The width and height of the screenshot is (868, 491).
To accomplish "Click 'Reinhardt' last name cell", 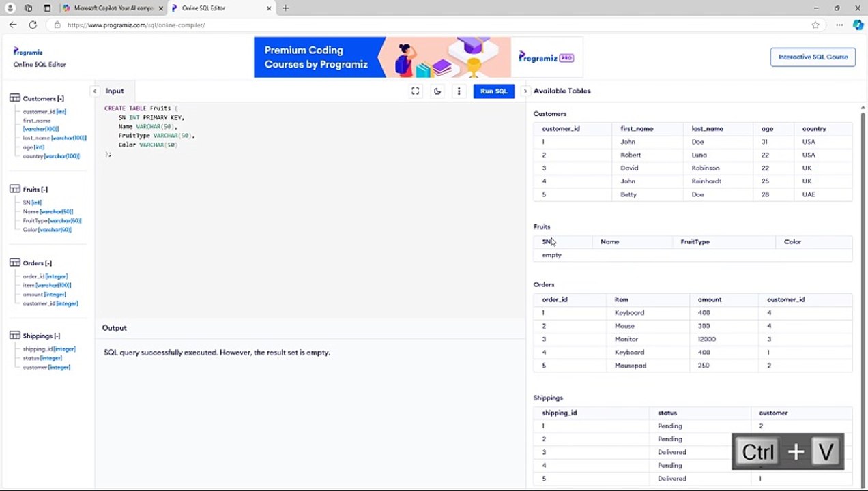I will point(706,181).
